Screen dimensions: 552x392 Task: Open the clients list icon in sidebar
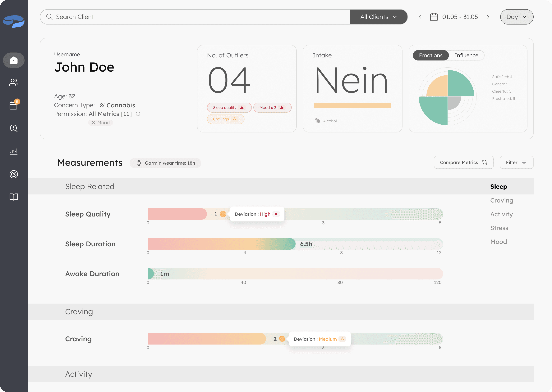(x=14, y=82)
